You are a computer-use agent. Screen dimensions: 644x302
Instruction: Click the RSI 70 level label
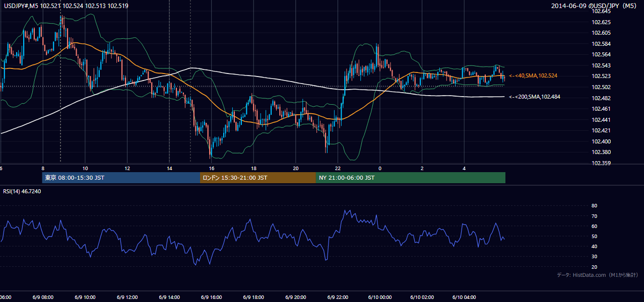click(594, 216)
